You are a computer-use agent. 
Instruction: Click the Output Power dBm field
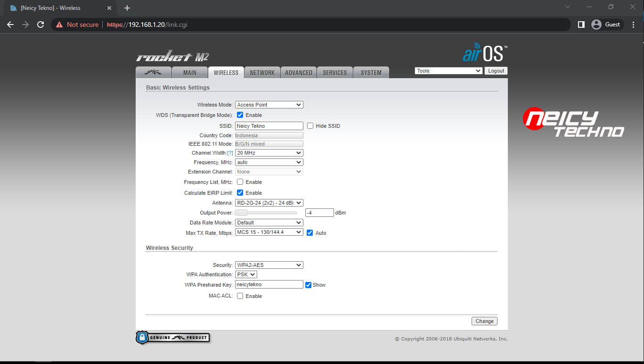319,213
